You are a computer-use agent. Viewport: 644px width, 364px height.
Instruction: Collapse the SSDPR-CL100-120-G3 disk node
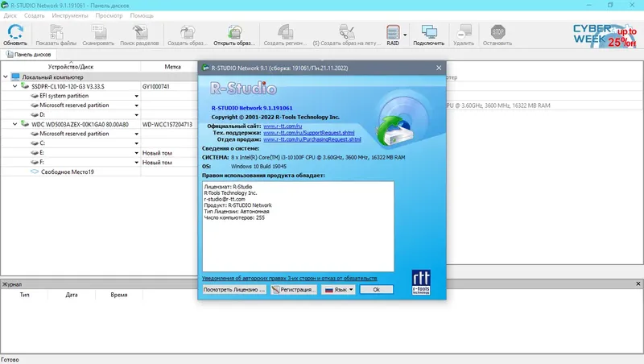[x=14, y=86]
